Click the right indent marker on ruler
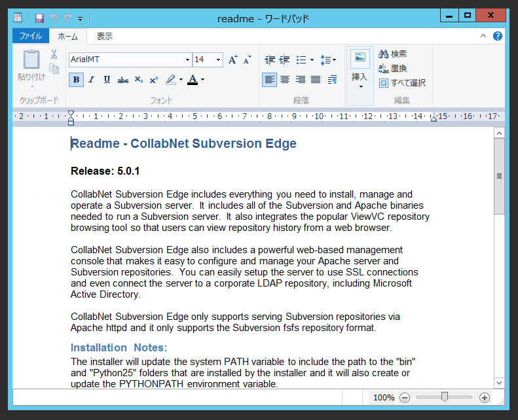The height and width of the screenshot is (420, 518). tap(434, 118)
